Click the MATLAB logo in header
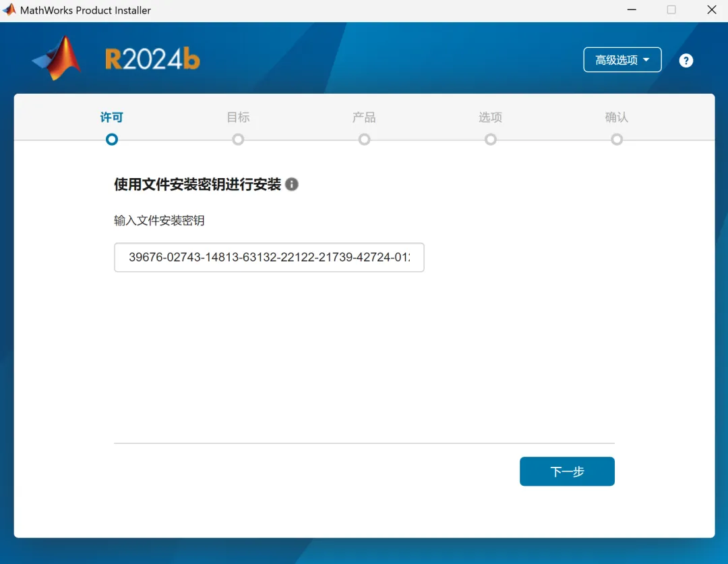This screenshot has width=728, height=564. 57,58
